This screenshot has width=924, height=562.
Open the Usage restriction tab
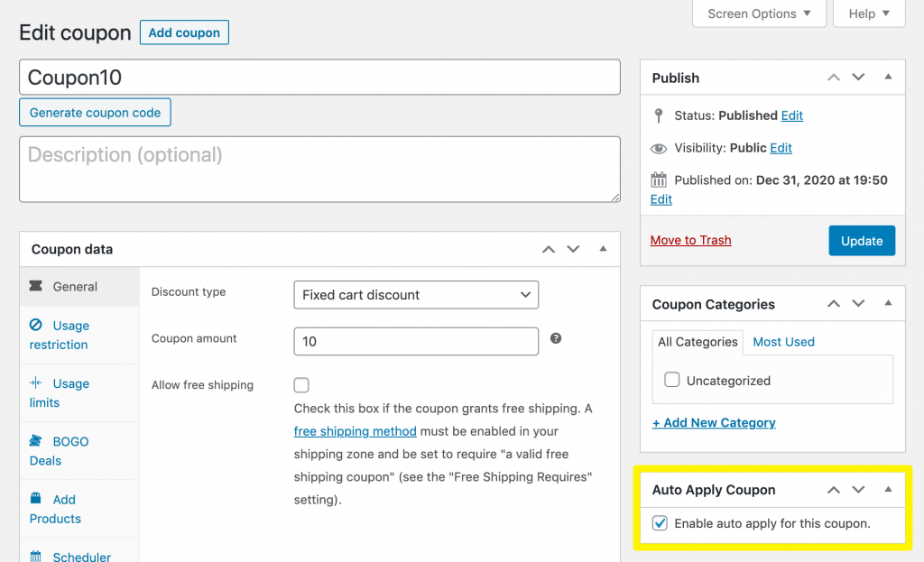coord(79,335)
